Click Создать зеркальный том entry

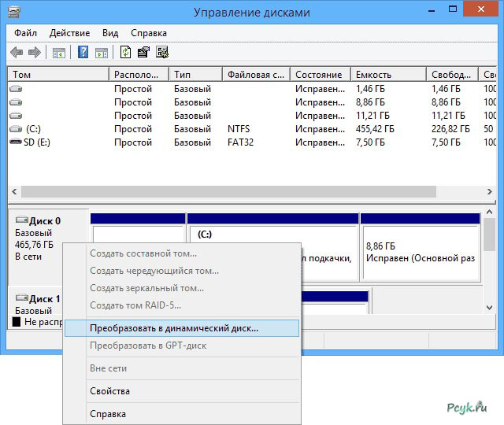tap(182, 288)
